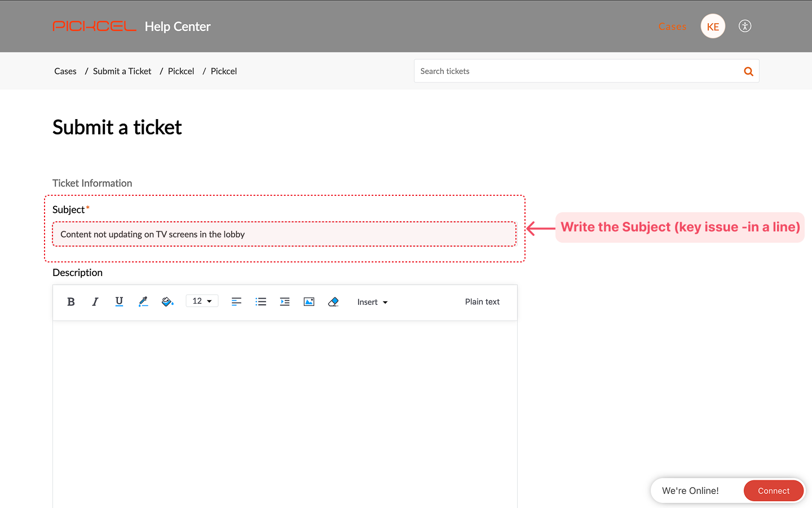
Task: Open the background fill color tool
Action: [167, 302]
